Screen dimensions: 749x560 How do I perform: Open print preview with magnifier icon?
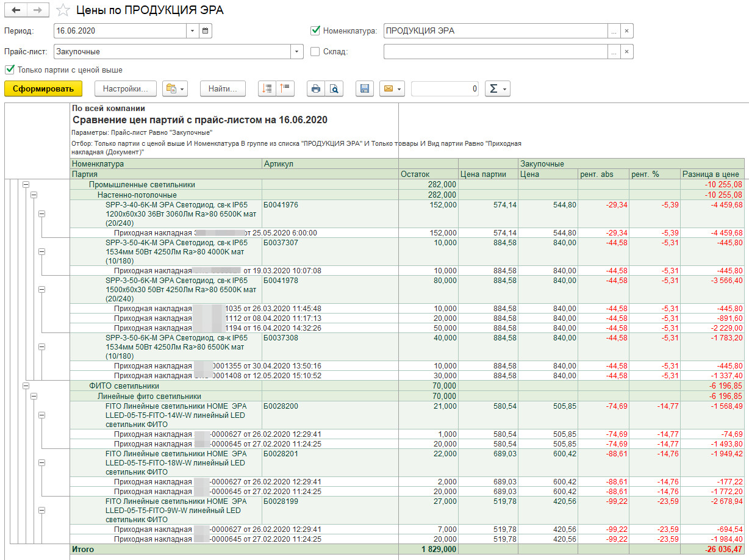[334, 89]
